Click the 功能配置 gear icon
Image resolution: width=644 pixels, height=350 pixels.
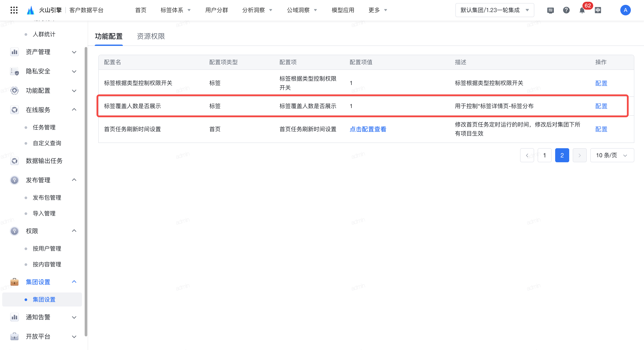(14, 90)
